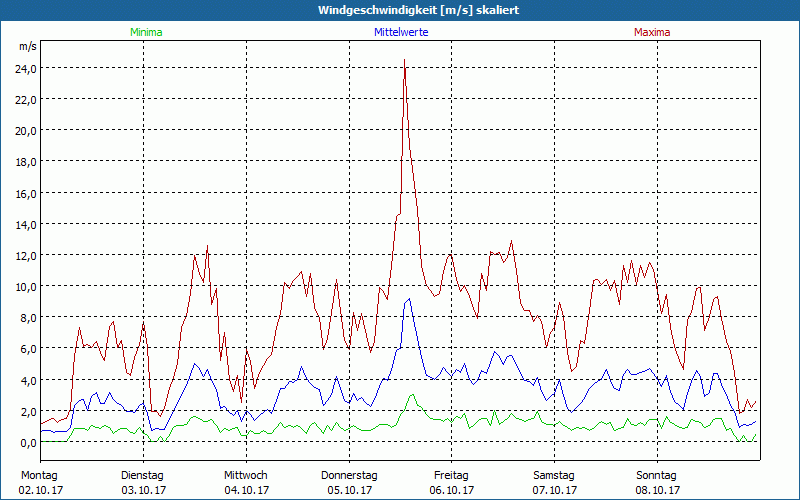
Task: Click the date 05.10.17
Action: pos(349,490)
